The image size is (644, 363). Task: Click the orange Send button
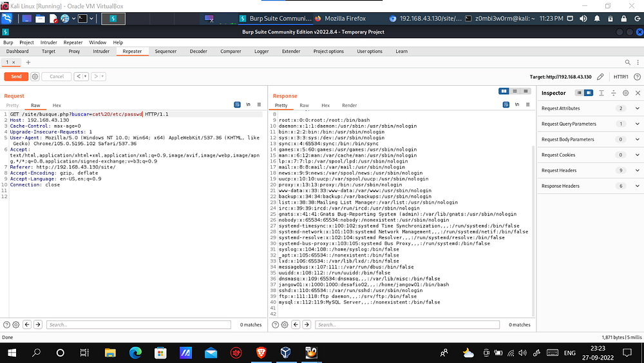[x=16, y=76]
